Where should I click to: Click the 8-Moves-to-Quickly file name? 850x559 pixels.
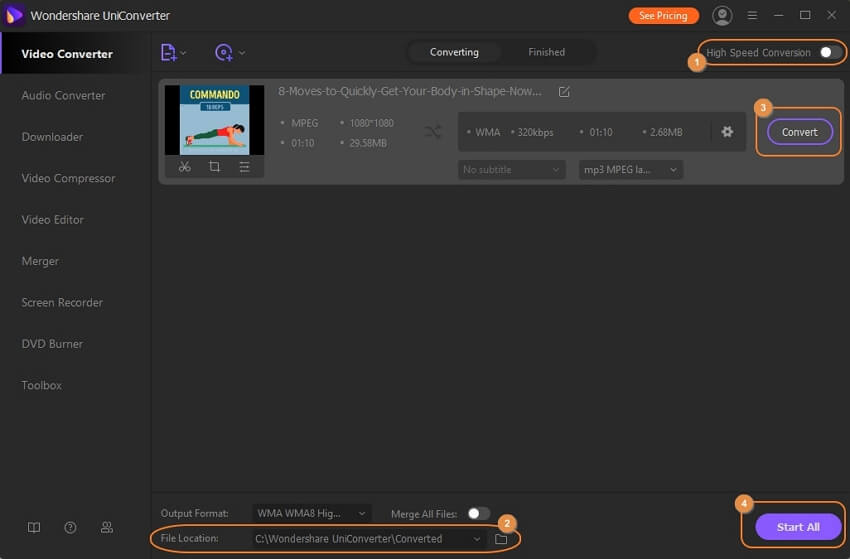point(409,91)
